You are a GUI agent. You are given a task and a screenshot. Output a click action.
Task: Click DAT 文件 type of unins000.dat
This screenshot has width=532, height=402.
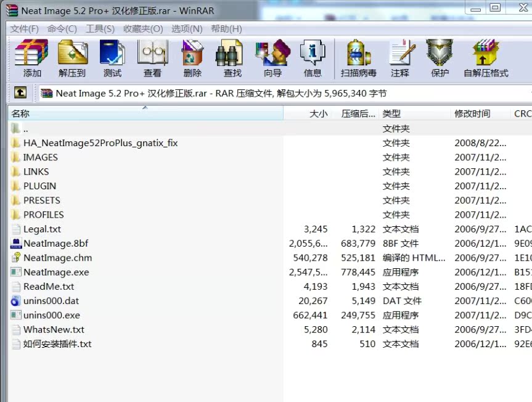(402, 300)
